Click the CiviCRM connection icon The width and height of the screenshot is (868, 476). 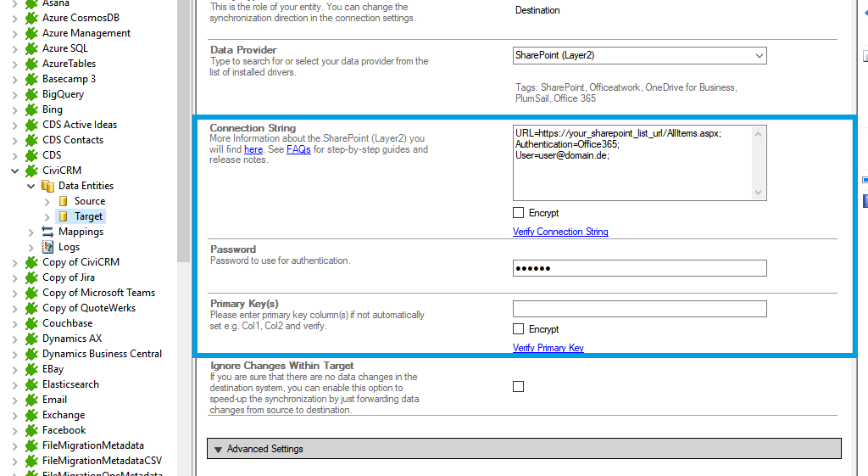coord(31,171)
